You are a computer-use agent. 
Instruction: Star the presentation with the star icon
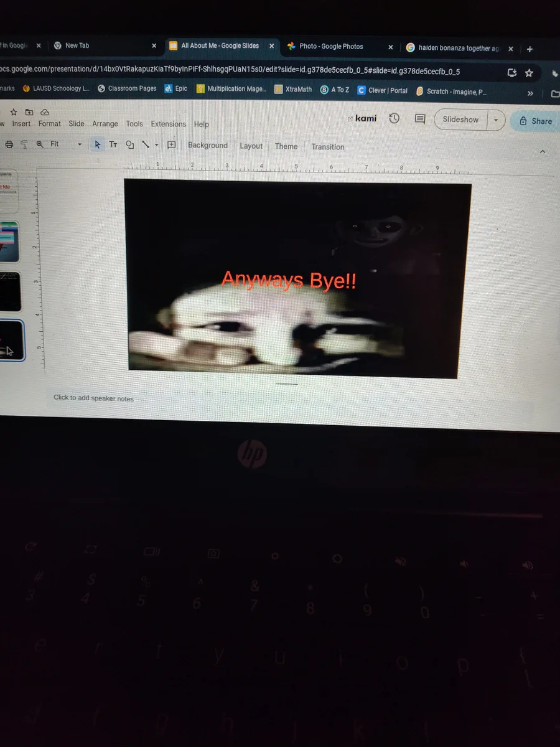tap(13, 111)
